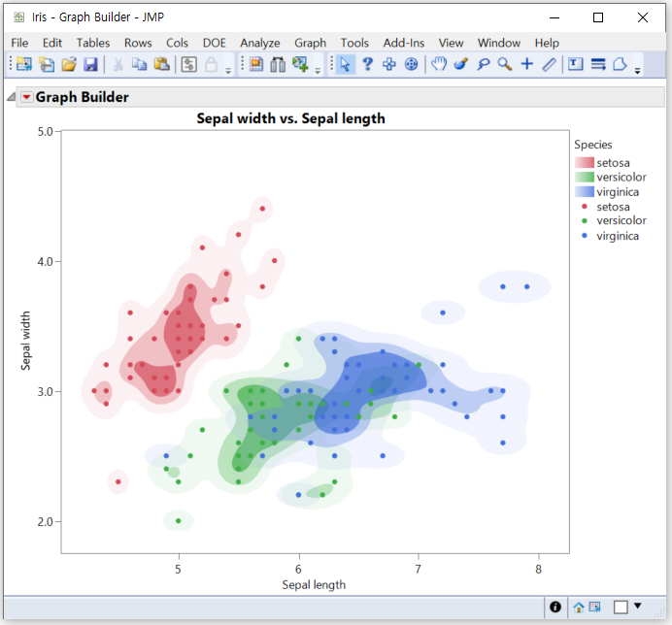Click the Cut scissors icon

pyautogui.click(x=118, y=64)
